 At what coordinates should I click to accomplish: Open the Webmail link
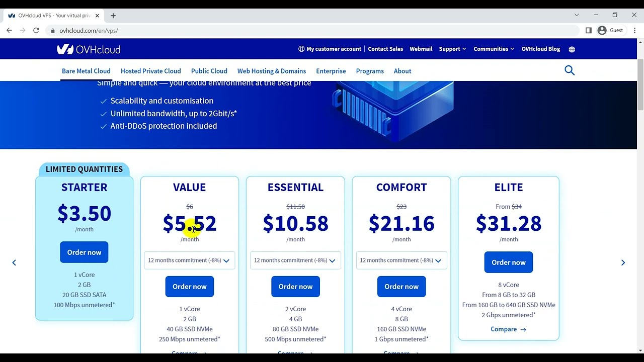coord(421,49)
